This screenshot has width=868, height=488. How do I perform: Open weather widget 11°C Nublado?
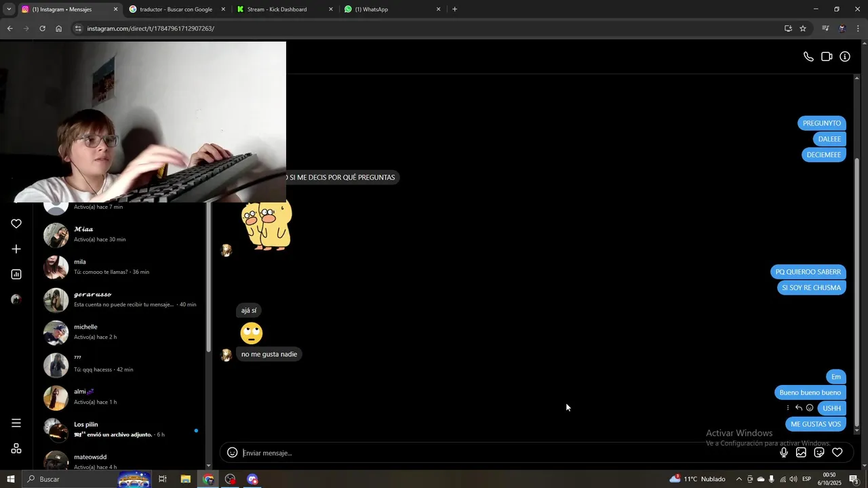point(697,479)
